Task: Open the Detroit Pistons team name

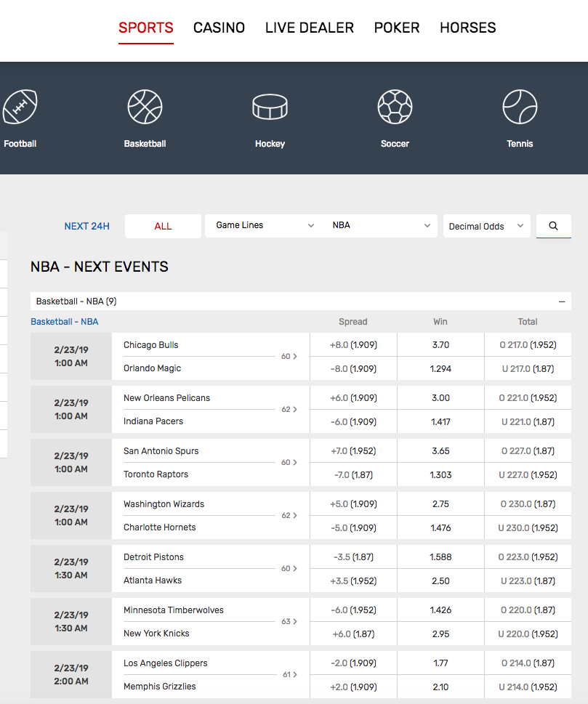Action: [153, 557]
